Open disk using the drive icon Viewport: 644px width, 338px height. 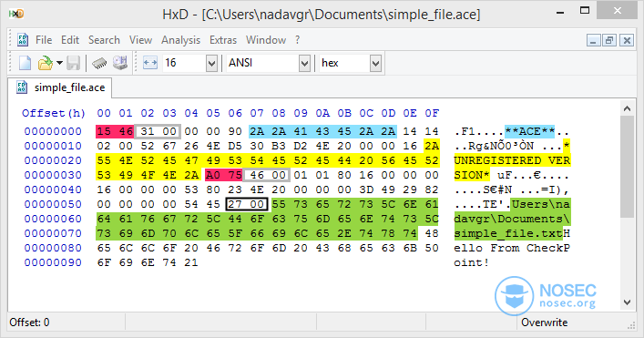(x=120, y=63)
